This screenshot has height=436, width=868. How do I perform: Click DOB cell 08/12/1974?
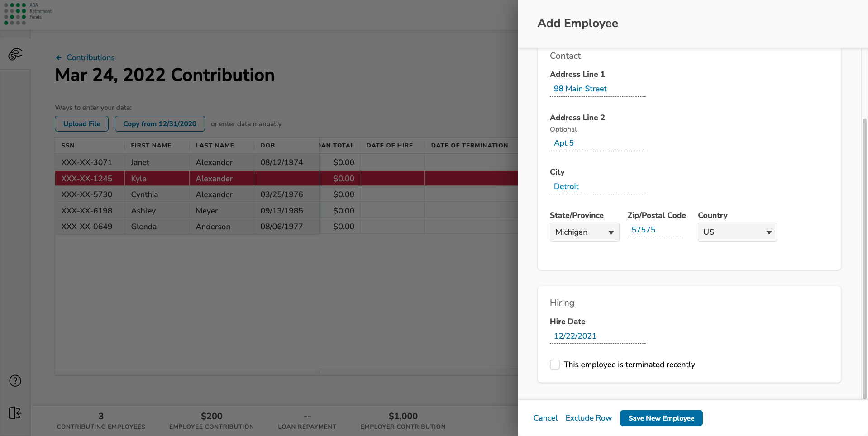pos(286,162)
